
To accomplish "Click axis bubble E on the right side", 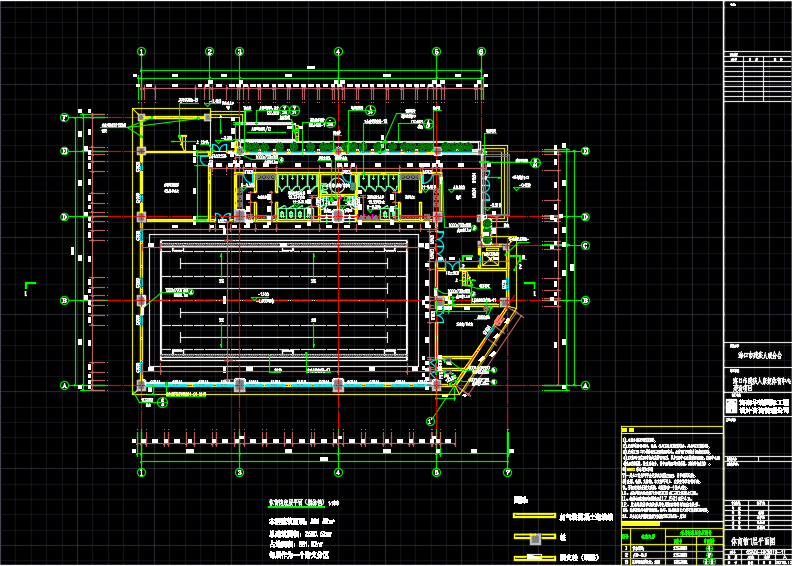I will (x=586, y=151).
